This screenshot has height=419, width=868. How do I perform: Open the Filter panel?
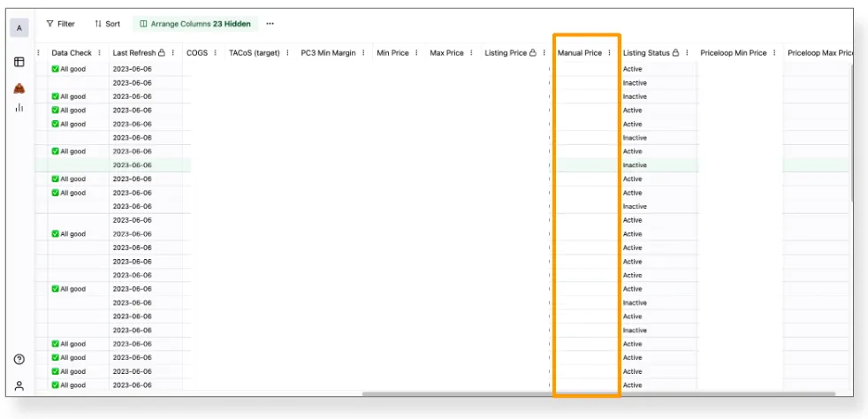point(60,24)
